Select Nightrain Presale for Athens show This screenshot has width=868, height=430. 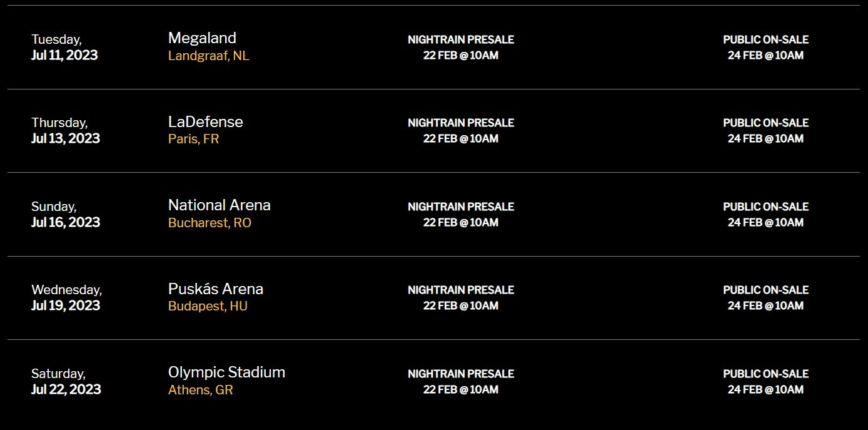coord(461,381)
